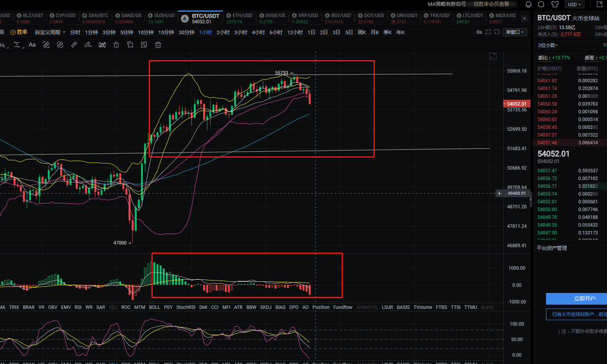Select the hide-drawings link tool
Screen dimensions: 607x364
[x=60, y=45]
